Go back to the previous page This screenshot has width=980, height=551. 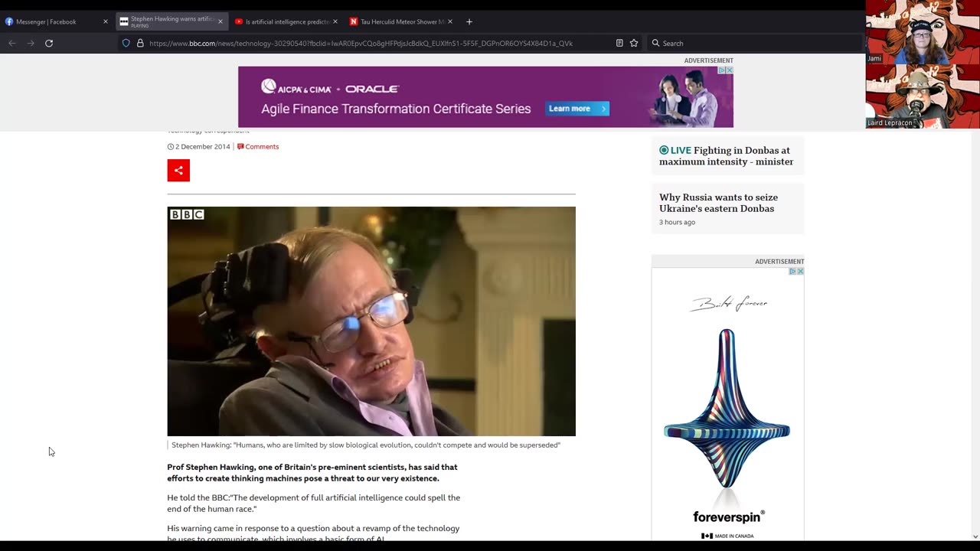[12, 43]
